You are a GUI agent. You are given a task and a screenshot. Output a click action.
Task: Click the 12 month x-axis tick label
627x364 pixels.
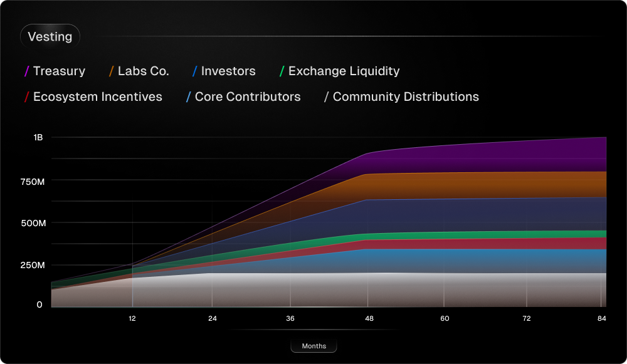(132, 319)
